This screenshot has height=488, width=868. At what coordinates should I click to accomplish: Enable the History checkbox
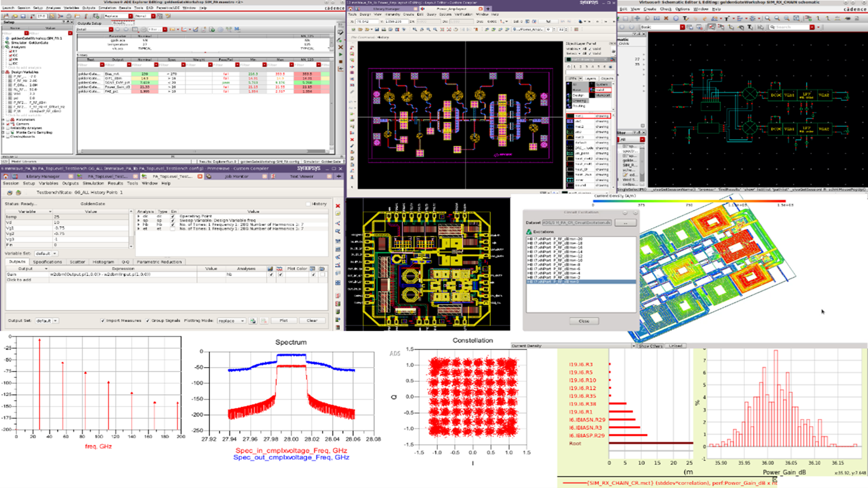pos(308,204)
